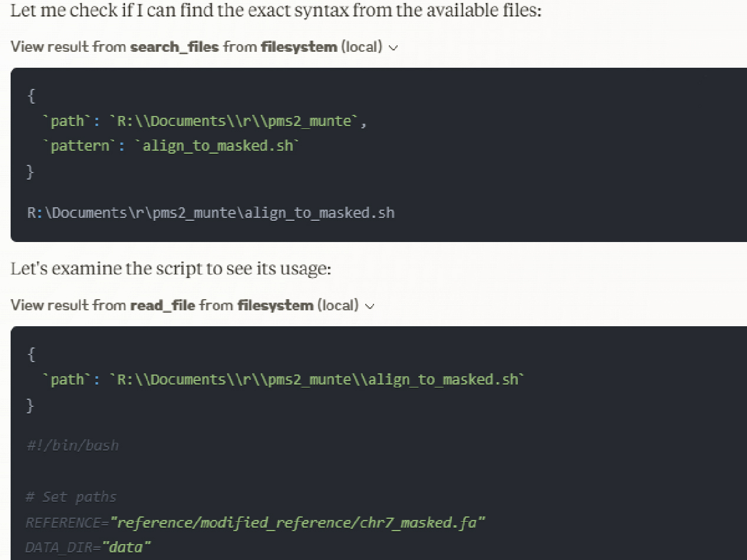Click '(local)' label in search_files header
This screenshot has height=560, width=747.
[x=362, y=47]
